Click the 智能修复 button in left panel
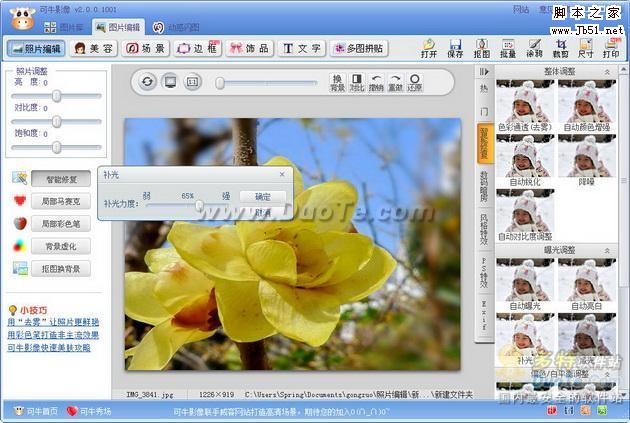 tap(61, 179)
